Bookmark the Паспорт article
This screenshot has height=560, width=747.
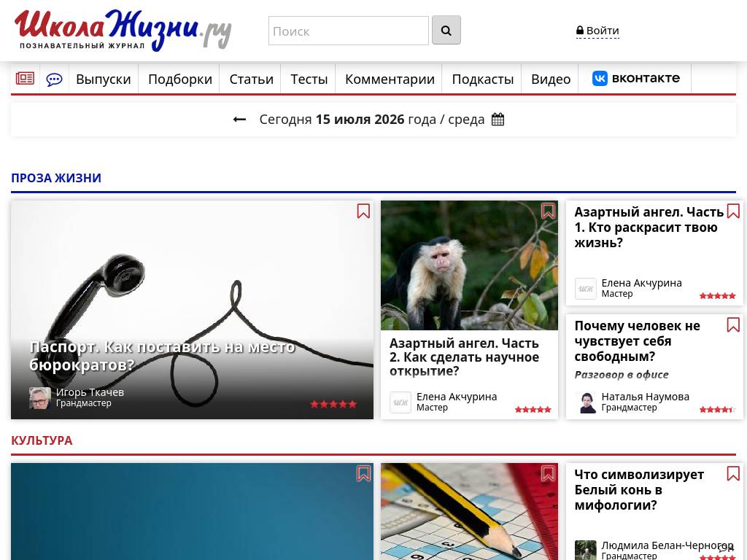[x=363, y=211]
